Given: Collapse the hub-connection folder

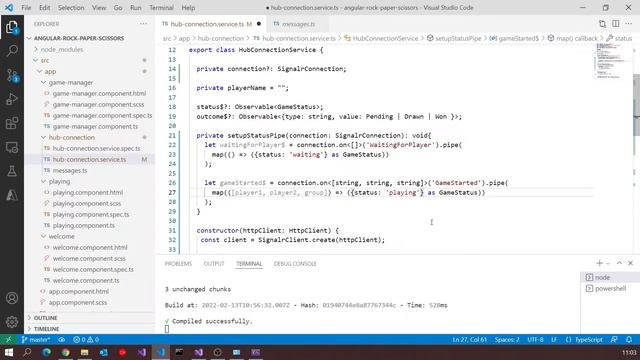Looking at the screenshot, I should pos(71,138).
